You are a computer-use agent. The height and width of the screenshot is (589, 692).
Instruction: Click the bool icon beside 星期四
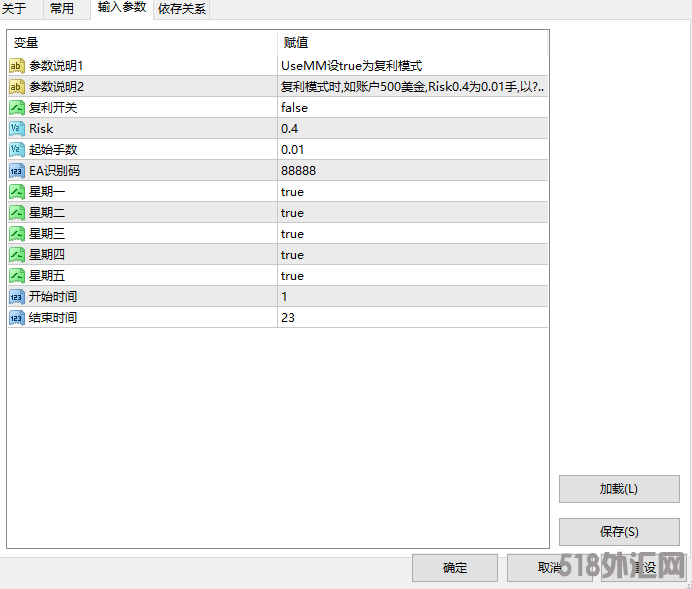pyautogui.click(x=16, y=255)
